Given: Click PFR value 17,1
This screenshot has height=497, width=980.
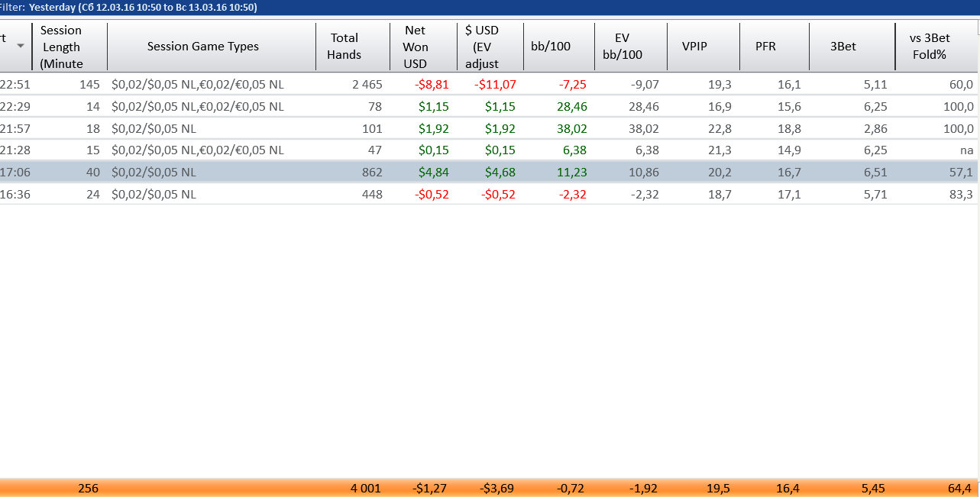Looking at the screenshot, I should click(x=788, y=195).
